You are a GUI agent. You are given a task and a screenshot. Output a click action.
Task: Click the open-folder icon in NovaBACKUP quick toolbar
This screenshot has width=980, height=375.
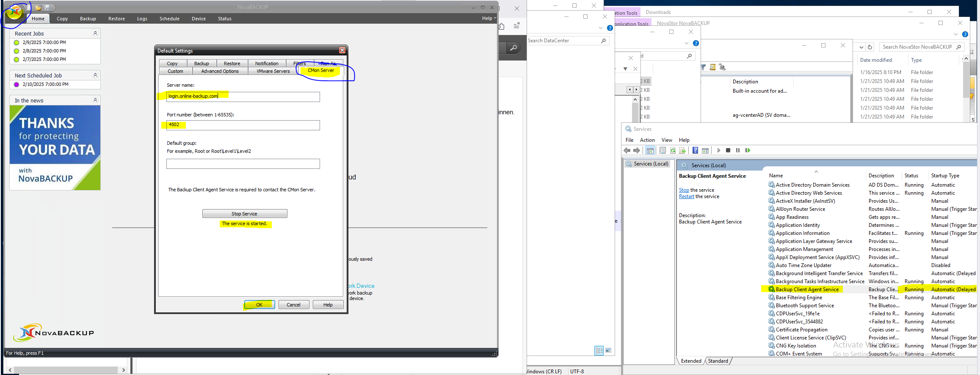39,8
